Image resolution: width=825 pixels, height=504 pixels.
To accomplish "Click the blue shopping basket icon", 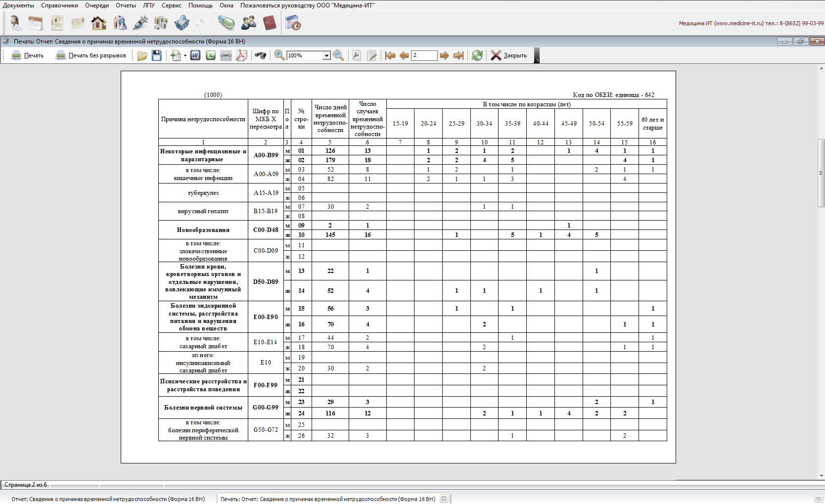I will (182, 23).
